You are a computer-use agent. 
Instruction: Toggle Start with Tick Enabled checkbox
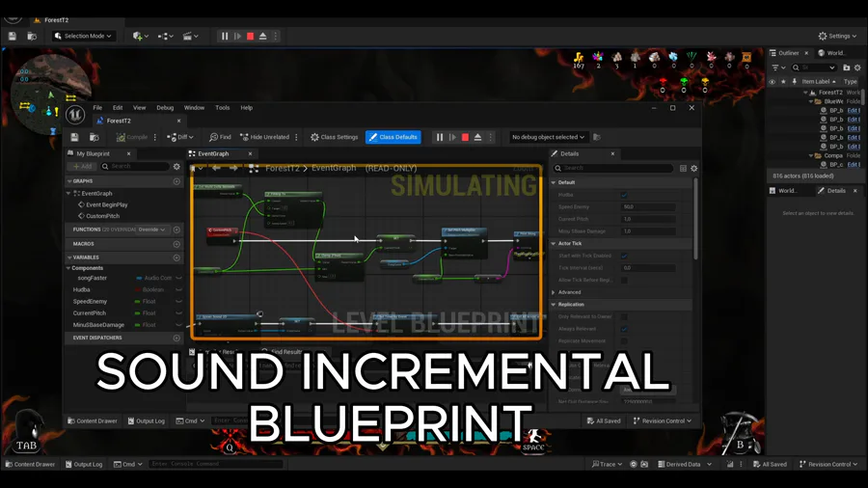[624, 256]
